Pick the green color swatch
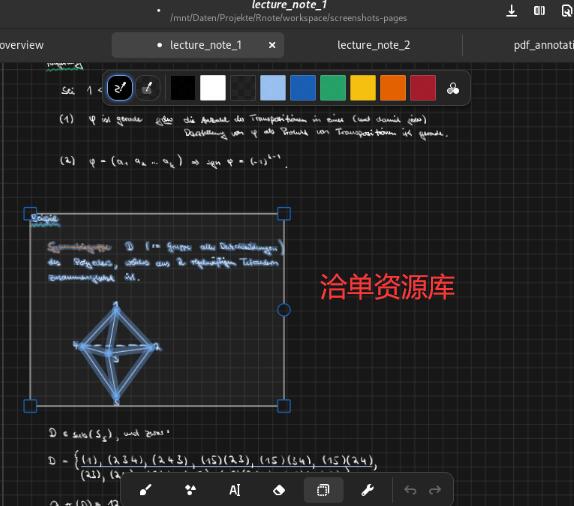 (x=333, y=88)
